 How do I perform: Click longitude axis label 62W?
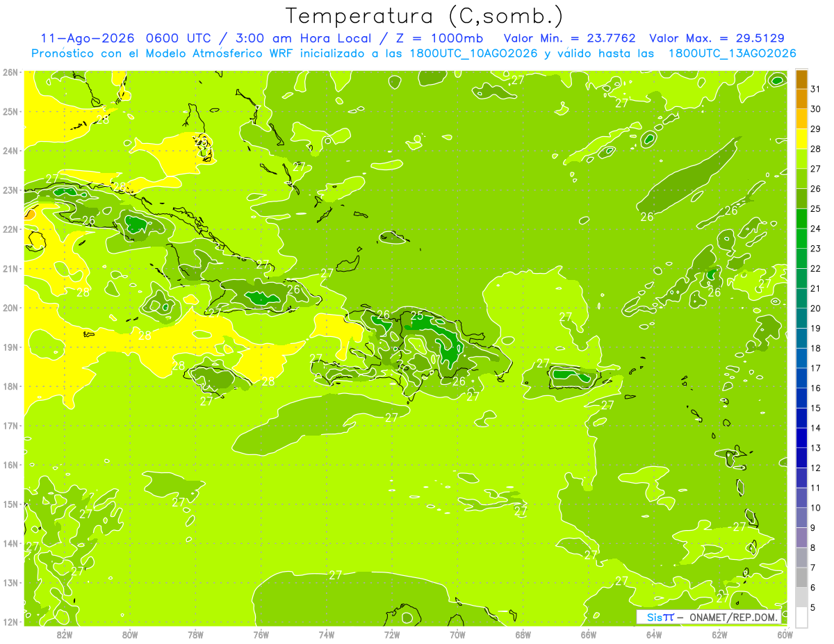[x=719, y=635]
